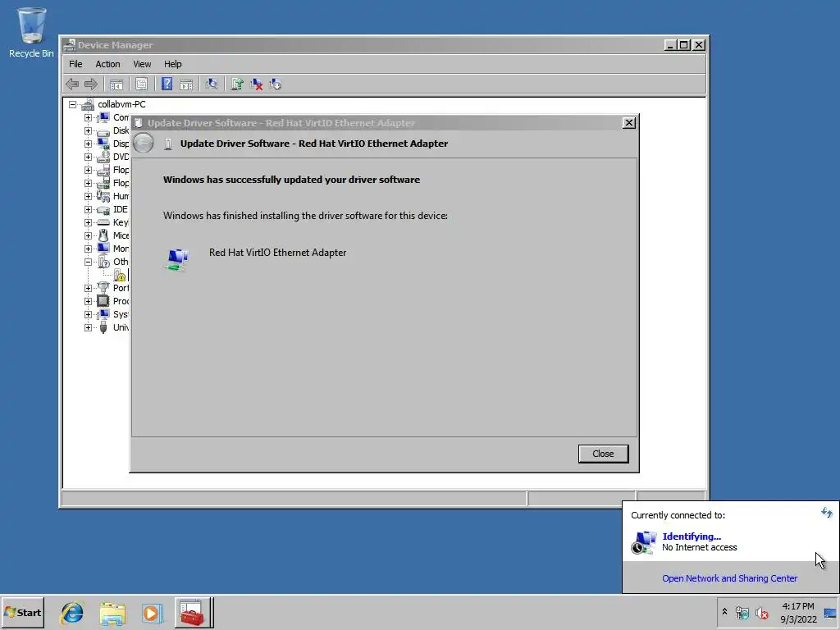Collapse the Oth(er devices) tree node
Screen dimensions: 840x630
pos(88,262)
